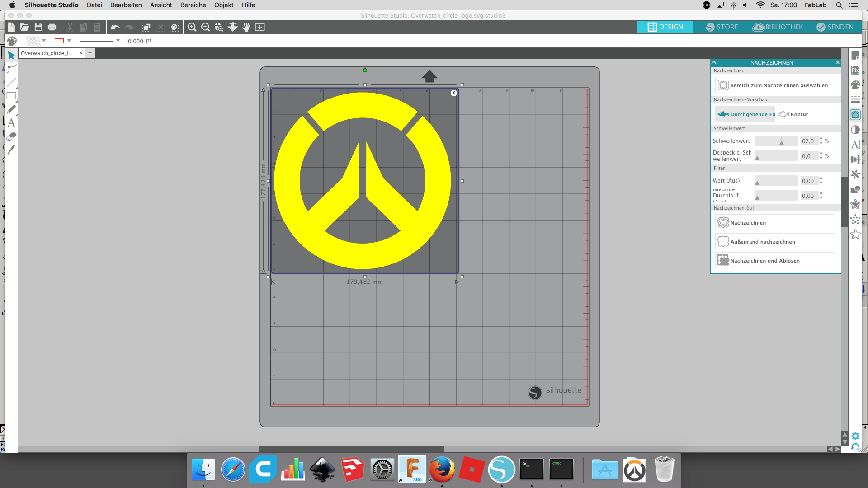This screenshot has width=868, height=488.
Task: Click the New document icon
Action: click(11, 27)
